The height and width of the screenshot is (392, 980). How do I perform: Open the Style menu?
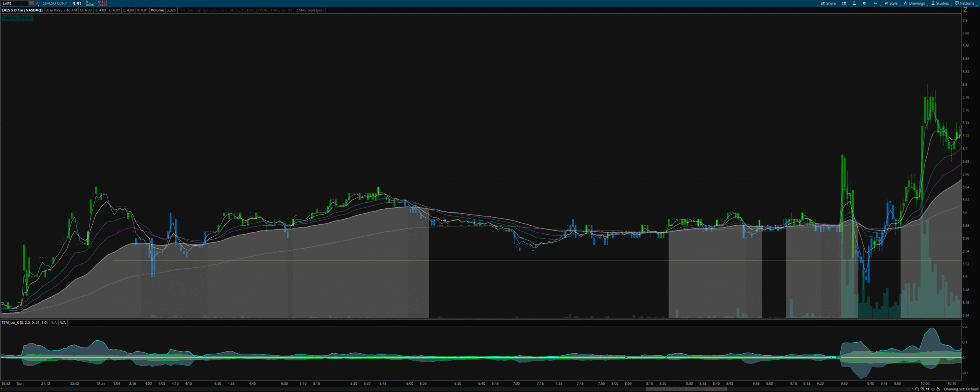[x=891, y=3]
